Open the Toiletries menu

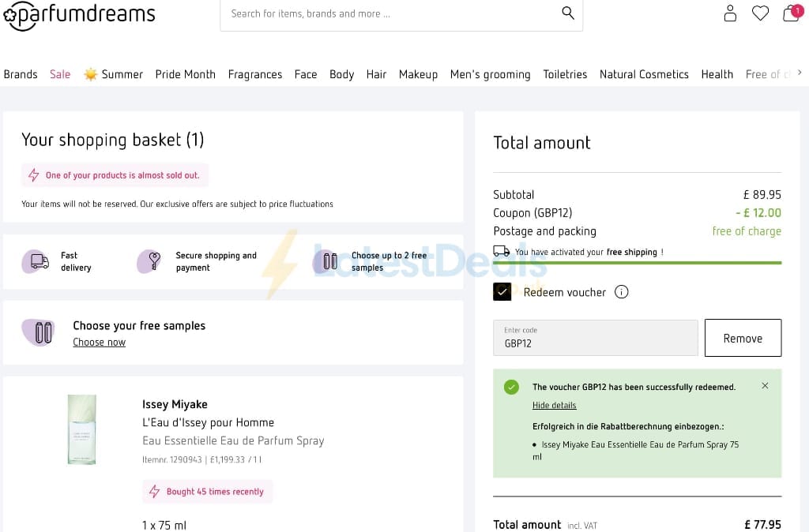pyautogui.click(x=565, y=74)
